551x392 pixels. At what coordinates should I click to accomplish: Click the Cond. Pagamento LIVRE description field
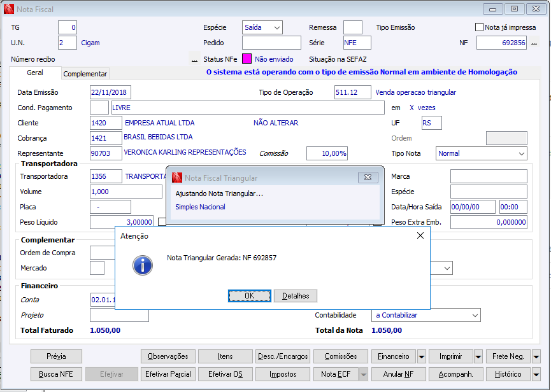click(x=248, y=108)
